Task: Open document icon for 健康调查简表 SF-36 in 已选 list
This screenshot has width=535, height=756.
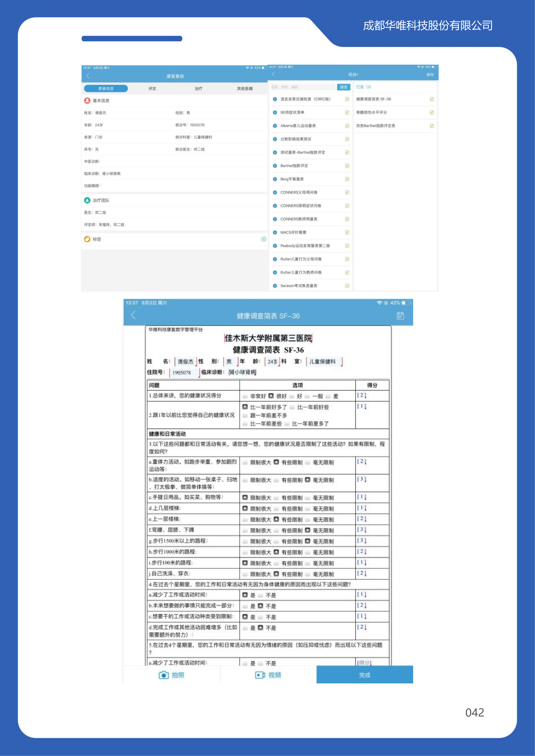Action: point(432,99)
